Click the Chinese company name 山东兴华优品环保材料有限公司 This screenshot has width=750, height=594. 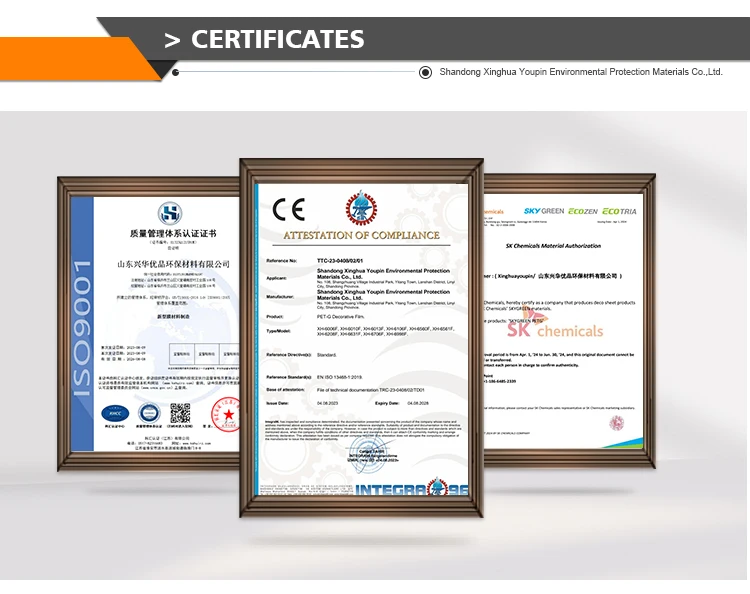[x=174, y=264]
